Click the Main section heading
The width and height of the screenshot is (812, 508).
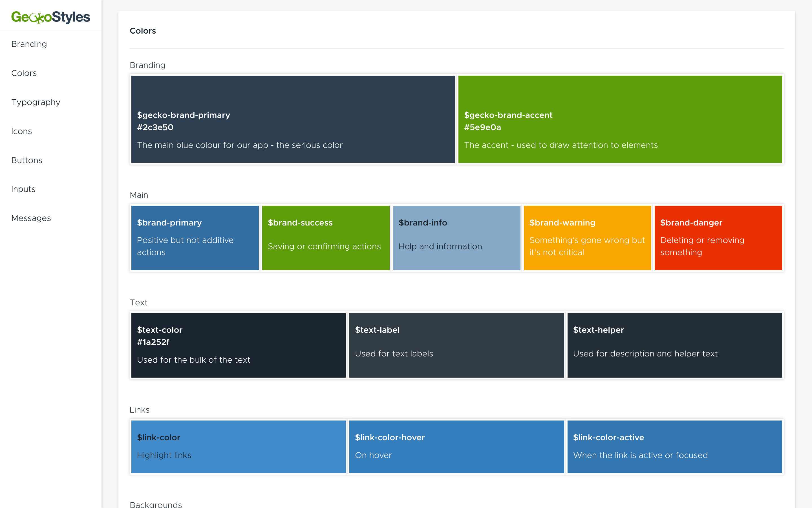point(139,195)
